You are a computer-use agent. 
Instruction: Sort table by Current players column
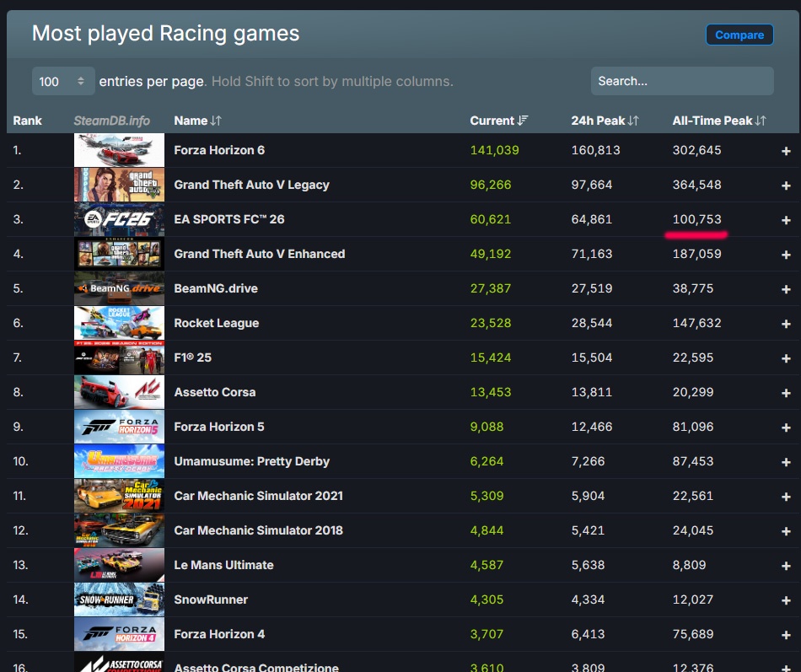[498, 121]
